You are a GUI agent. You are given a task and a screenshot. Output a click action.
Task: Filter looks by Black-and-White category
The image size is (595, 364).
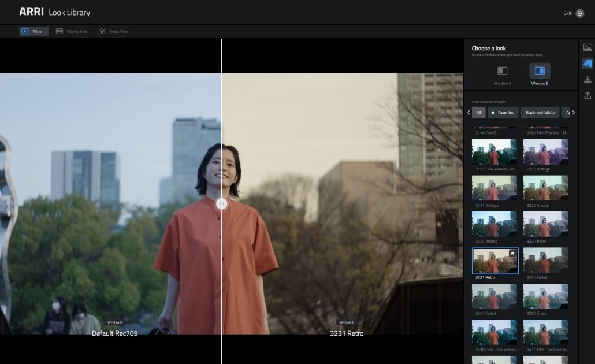(540, 113)
